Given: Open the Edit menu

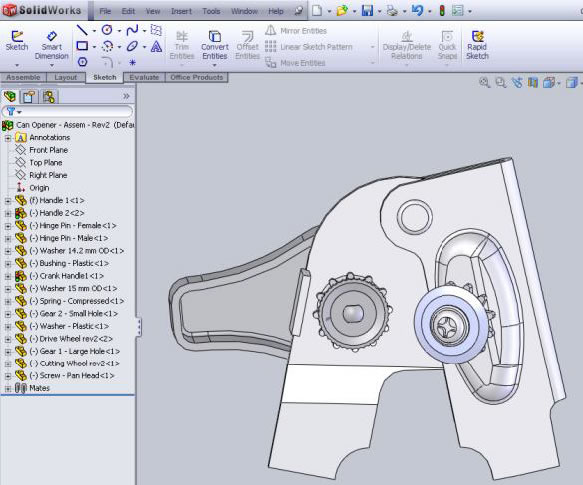Looking at the screenshot, I should [128, 11].
